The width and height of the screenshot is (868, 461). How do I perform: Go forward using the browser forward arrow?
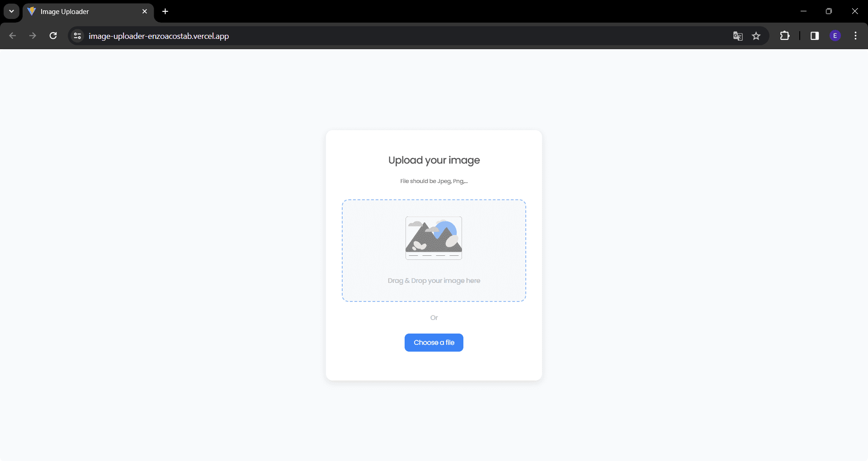coord(33,36)
